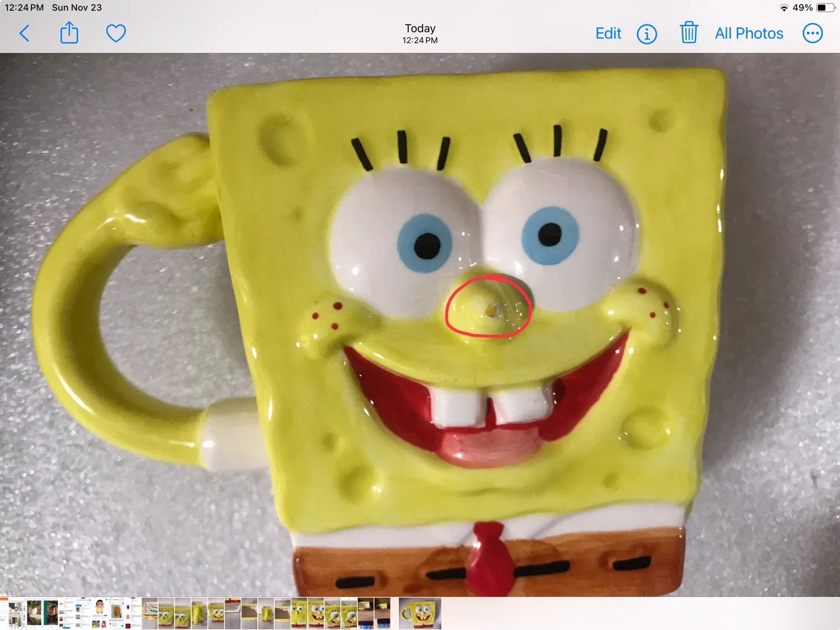Tap the Share icon
The height and width of the screenshot is (630, 840).
tap(69, 33)
